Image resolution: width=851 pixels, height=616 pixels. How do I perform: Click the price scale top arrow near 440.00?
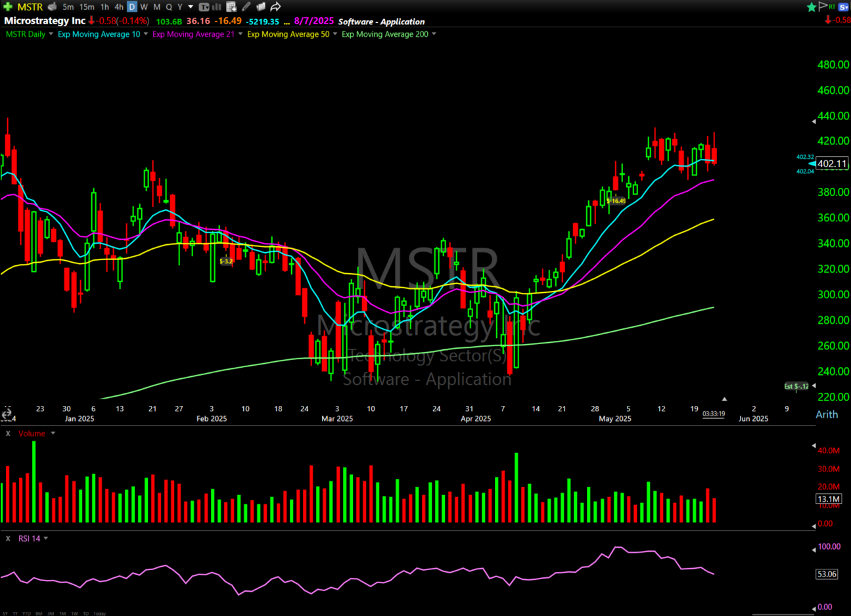pyautogui.click(x=814, y=122)
